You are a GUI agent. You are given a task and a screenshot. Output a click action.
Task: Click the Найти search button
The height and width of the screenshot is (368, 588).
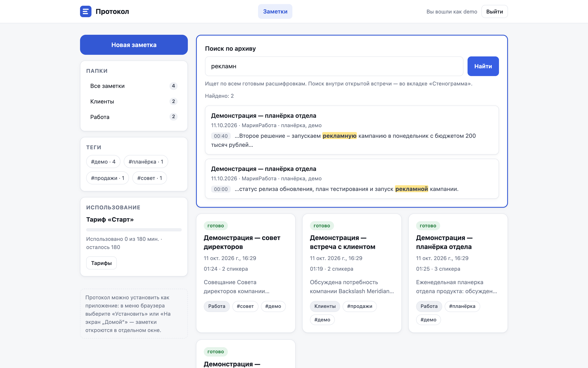click(x=483, y=66)
